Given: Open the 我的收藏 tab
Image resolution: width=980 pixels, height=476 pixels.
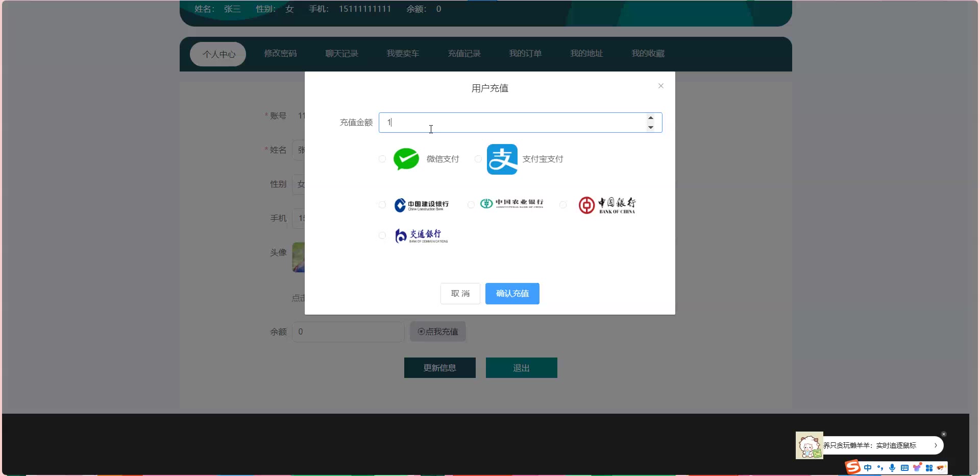Looking at the screenshot, I should (648, 54).
